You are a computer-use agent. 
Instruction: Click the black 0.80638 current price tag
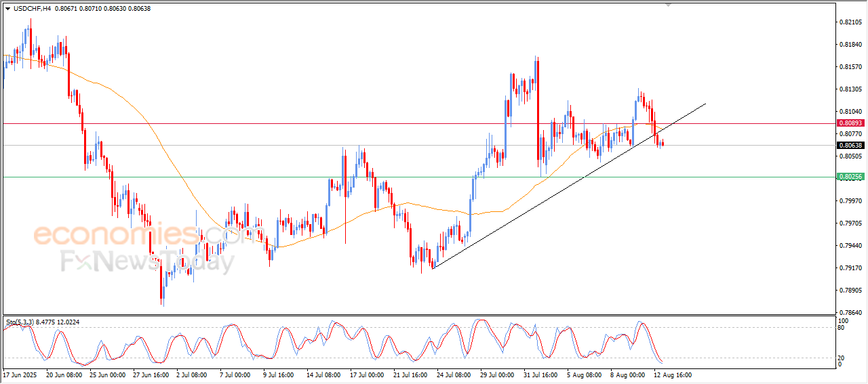[x=850, y=145]
